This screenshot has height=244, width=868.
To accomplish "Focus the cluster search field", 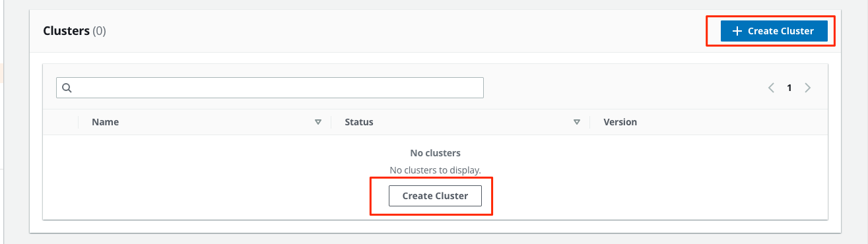I will 270,88.
